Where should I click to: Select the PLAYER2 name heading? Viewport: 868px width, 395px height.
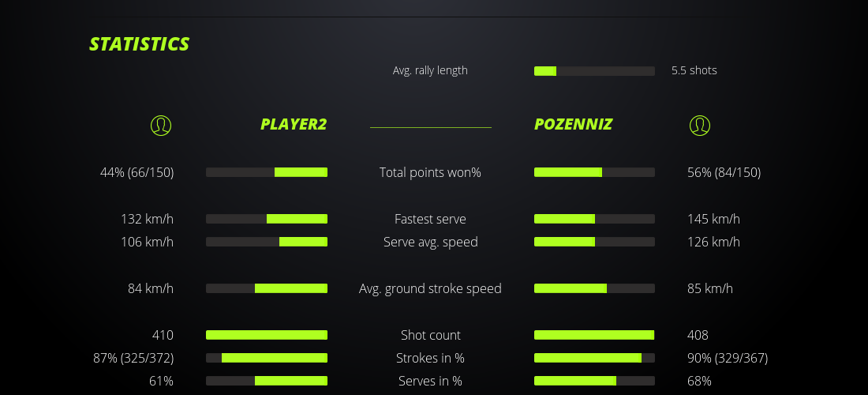pos(294,124)
